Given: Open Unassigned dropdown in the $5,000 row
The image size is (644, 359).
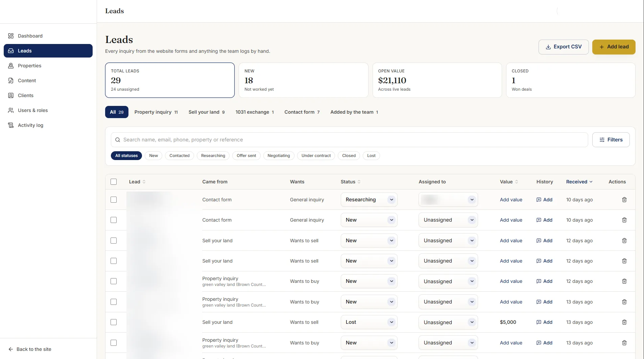Looking at the screenshot, I should click(448, 322).
